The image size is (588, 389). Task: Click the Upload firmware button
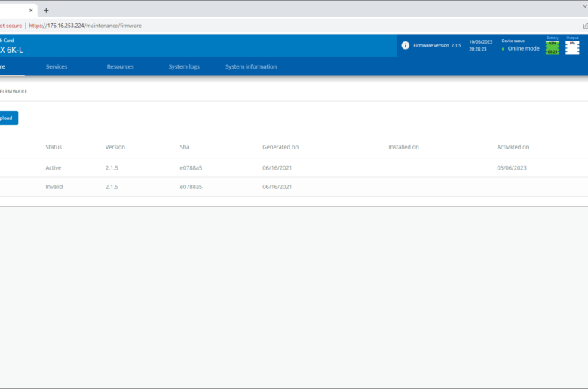click(x=8, y=118)
